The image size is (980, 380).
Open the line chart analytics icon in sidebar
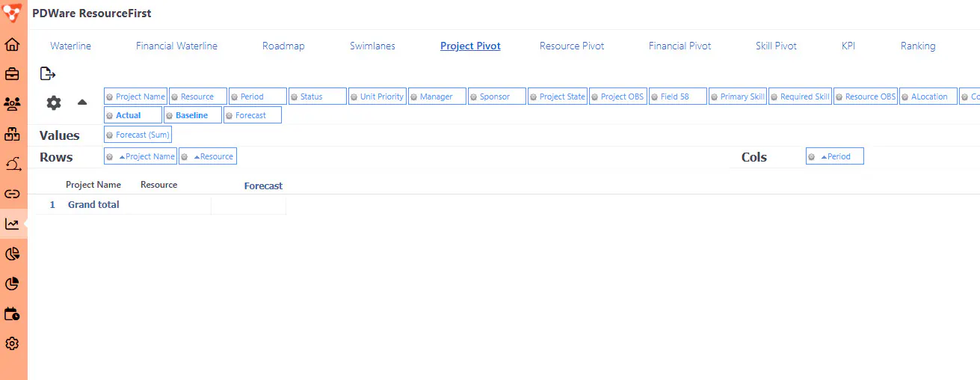[12, 224]
